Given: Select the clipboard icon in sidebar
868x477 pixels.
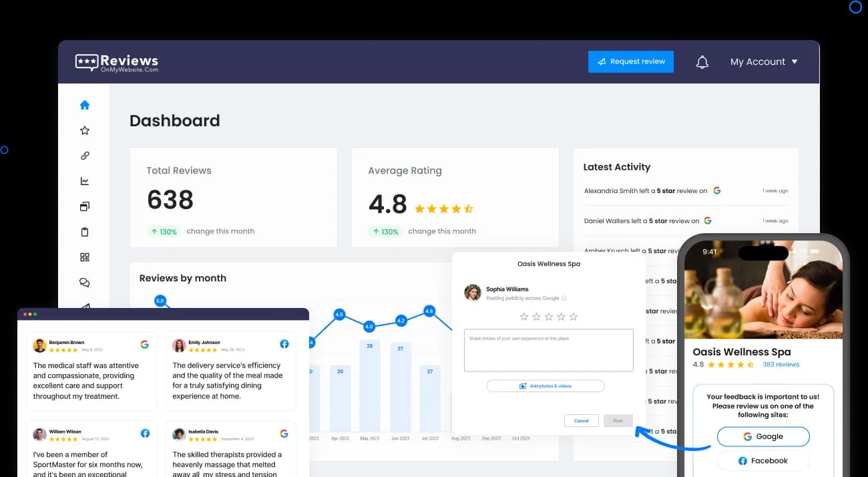Looking at the screenshot, I should click(x=85, y=232).
